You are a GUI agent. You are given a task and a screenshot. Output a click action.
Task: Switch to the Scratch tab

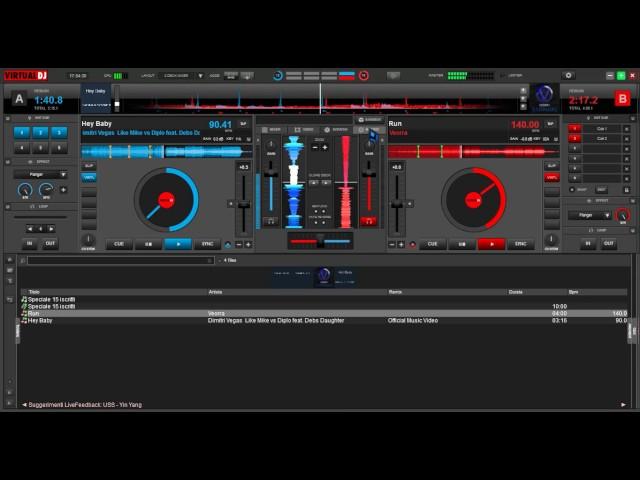[336, 130]
